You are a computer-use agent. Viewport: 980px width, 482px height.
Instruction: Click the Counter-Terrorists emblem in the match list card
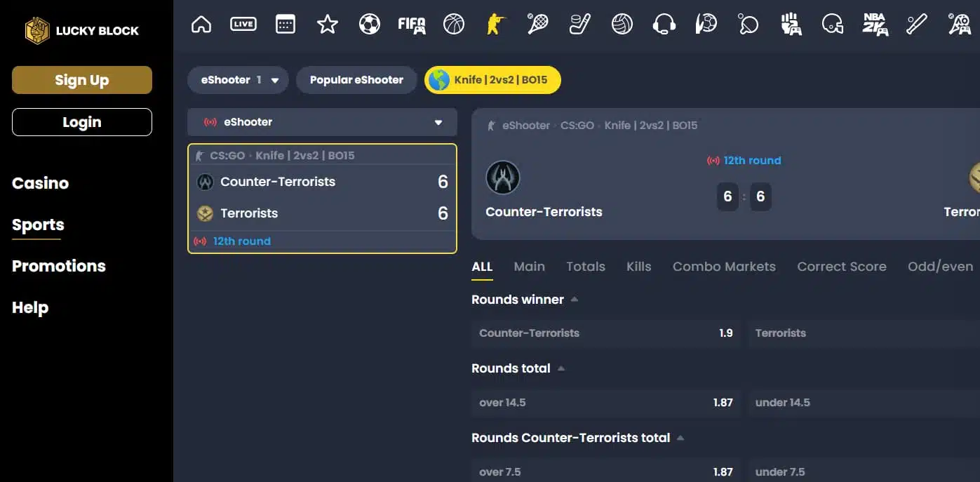click(205, 182)
